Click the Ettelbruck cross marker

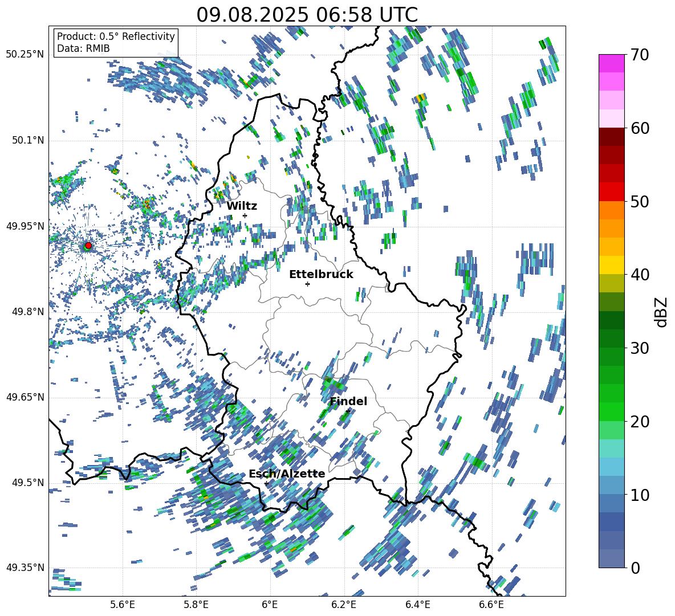[x=307, y=284]
